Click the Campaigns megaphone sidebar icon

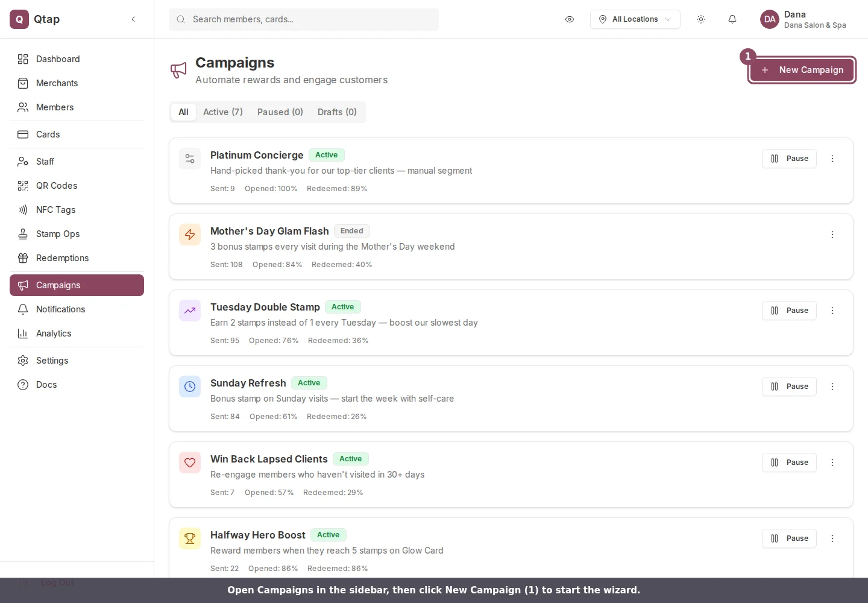point(23,285)
